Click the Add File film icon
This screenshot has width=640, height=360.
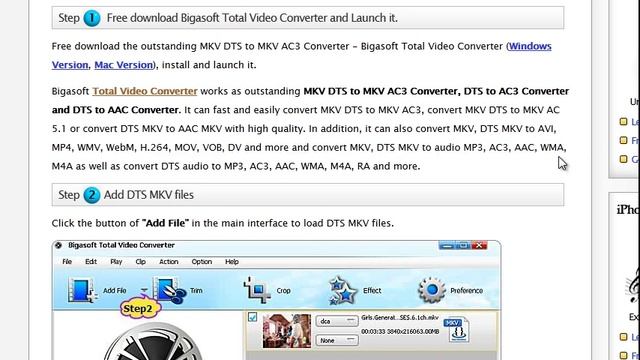tap(83, 290)
